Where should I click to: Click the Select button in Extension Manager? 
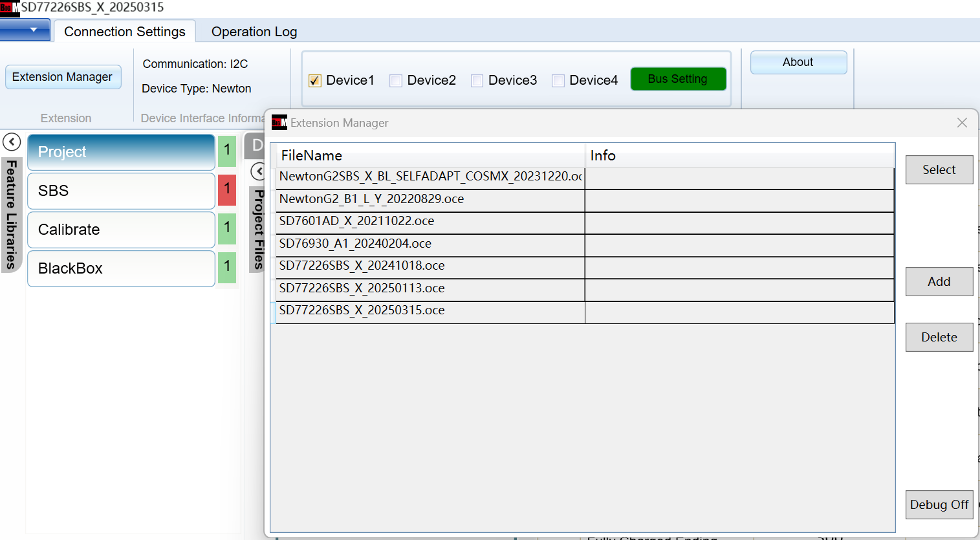coord(939,169)
